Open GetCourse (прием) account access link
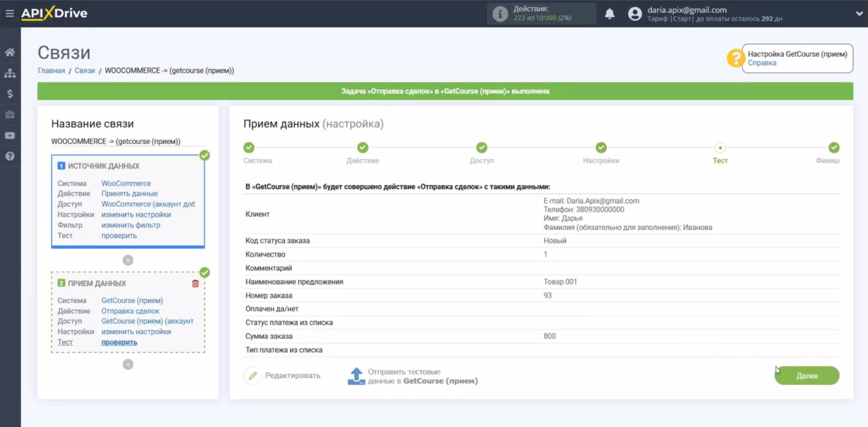Image resolution: width=868 pixels, height=427 pixels. [147, 321]
